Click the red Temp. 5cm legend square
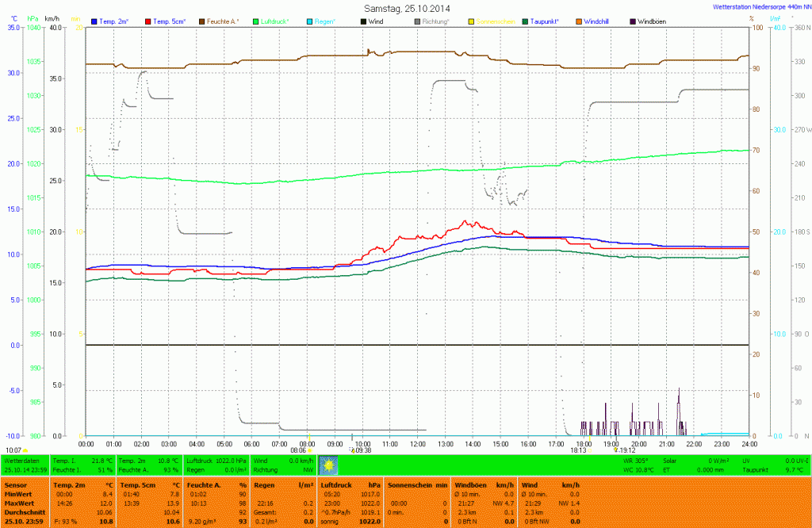The width and height of the screenshot is (812, 528). 147,20
